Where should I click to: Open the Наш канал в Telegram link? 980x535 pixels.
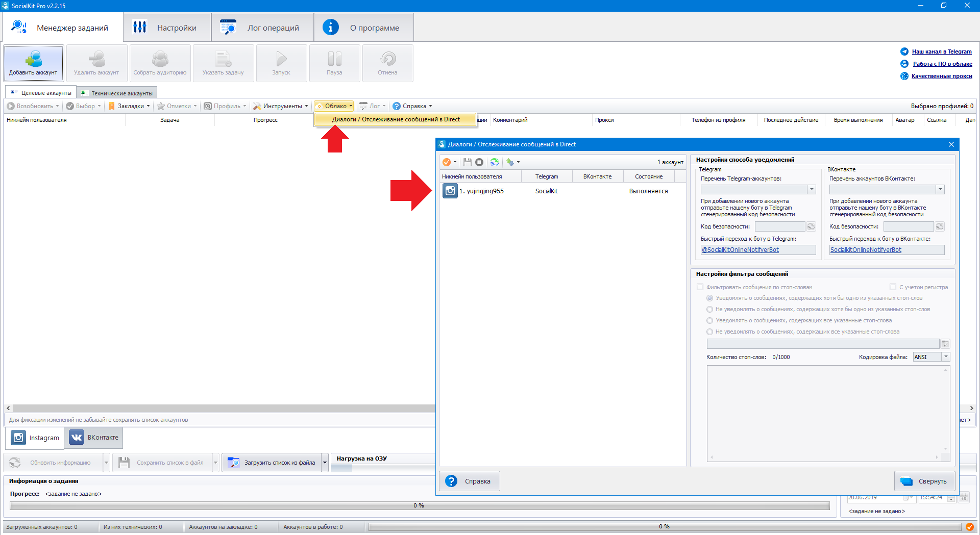point(942,52)
